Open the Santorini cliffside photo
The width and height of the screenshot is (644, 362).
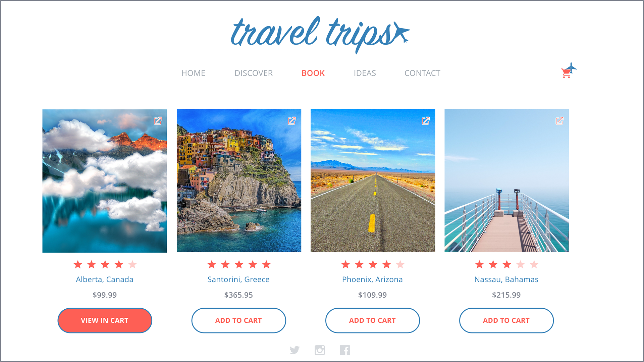tap(239, 180)
